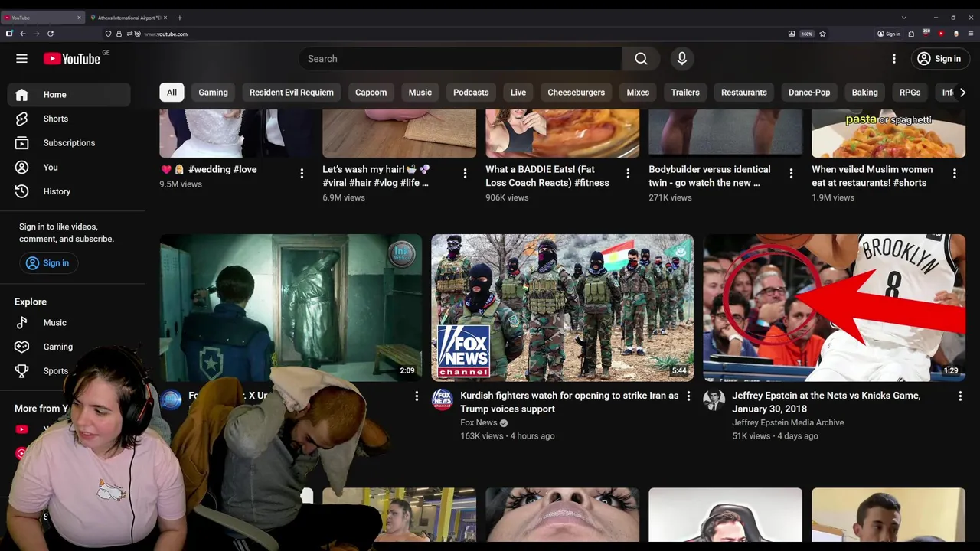980x551 pixels.
Task: Go back with browser back arrow
Action: click(x=23, y=34)
